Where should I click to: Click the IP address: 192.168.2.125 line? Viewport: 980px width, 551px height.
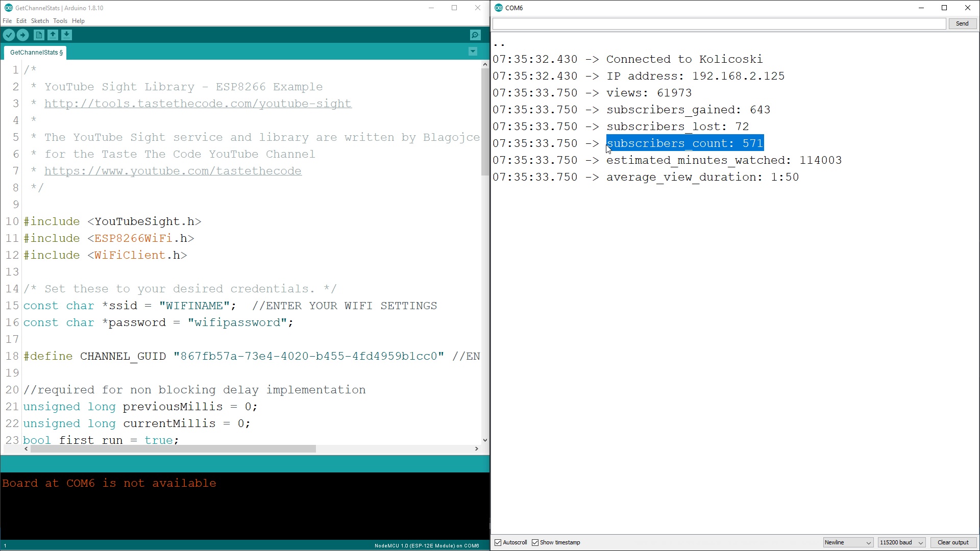point(696,76)
